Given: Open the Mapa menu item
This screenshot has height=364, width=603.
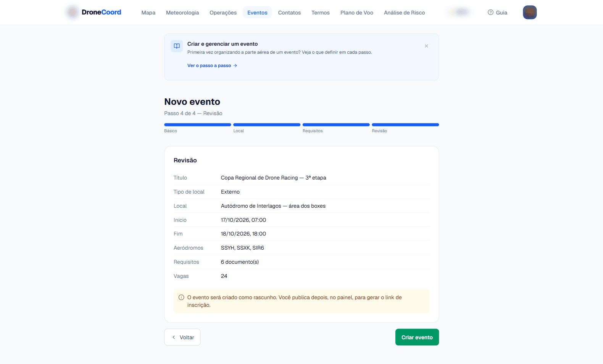Looking at the screenshot, I should [x=148, y=13].
